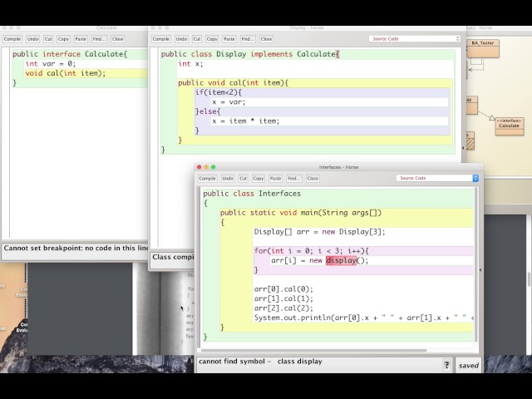
Task: Click Close button in the Calculate window toolbar
Action: [x=118, y=39]
